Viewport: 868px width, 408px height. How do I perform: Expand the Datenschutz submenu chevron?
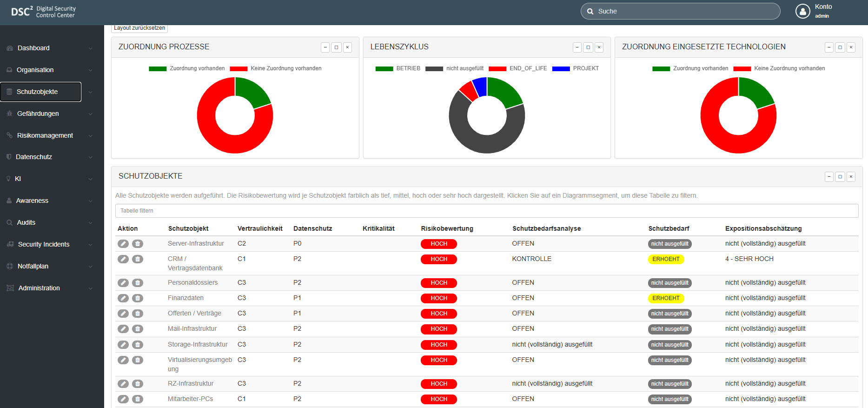point(90,157)
